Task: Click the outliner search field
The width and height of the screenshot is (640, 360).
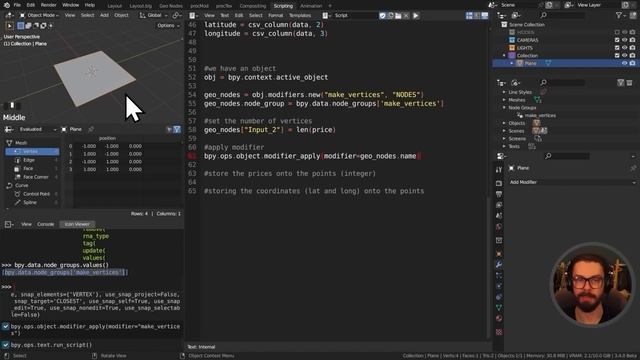Action: (x=562, y=15)
